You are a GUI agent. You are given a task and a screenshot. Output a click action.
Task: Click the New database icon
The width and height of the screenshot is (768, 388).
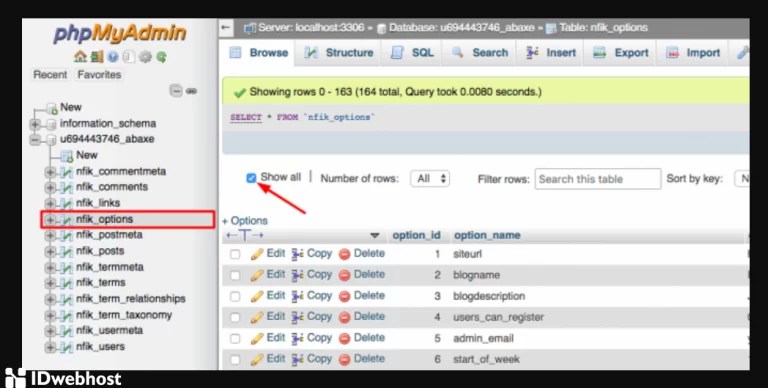click(x=52, y=108)
